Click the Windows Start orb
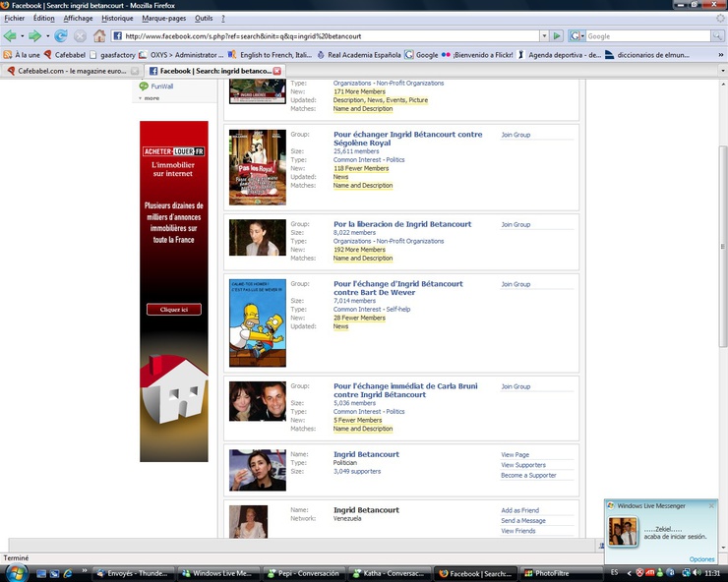Screen dimensions: 728x582 click(x=17, y=573)
